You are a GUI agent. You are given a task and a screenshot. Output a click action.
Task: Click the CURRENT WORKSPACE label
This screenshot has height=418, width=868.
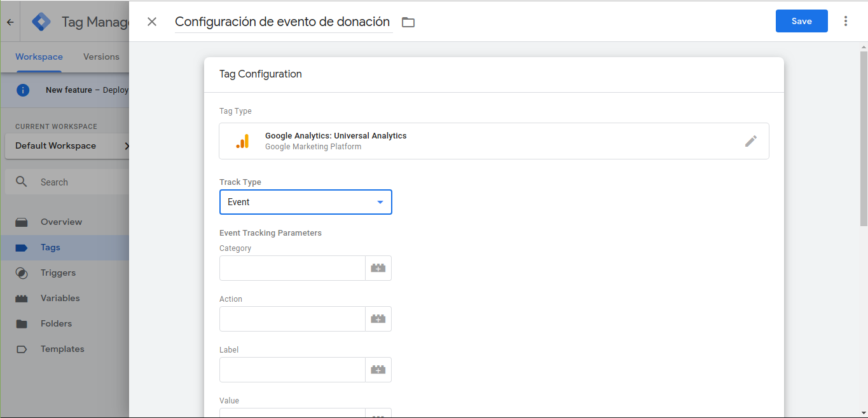point(56,126)
